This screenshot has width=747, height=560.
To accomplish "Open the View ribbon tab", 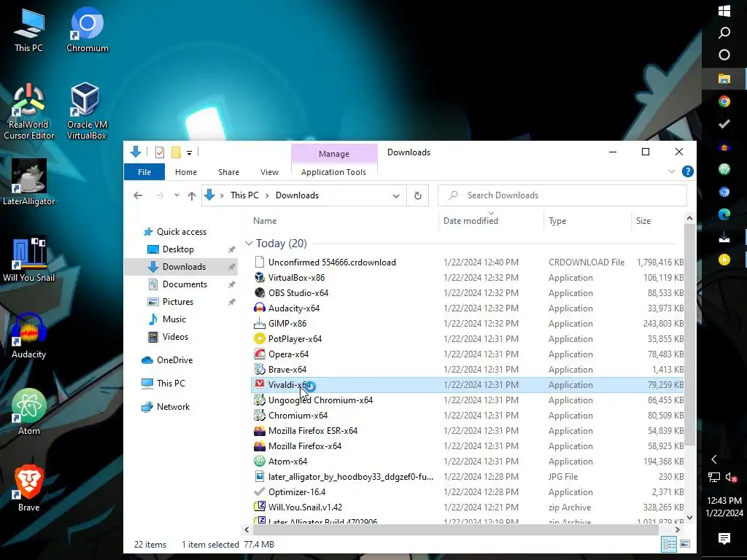I will (269, 172).
